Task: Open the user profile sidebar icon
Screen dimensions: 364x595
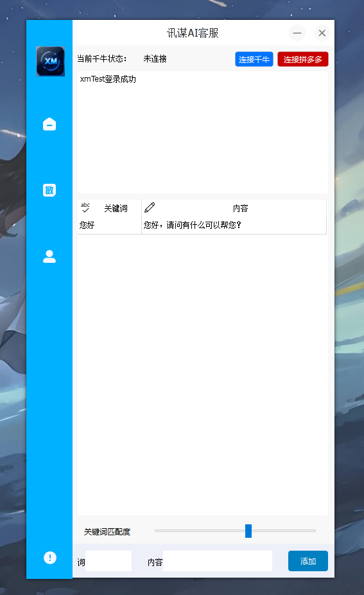Action: click(49, 256)
